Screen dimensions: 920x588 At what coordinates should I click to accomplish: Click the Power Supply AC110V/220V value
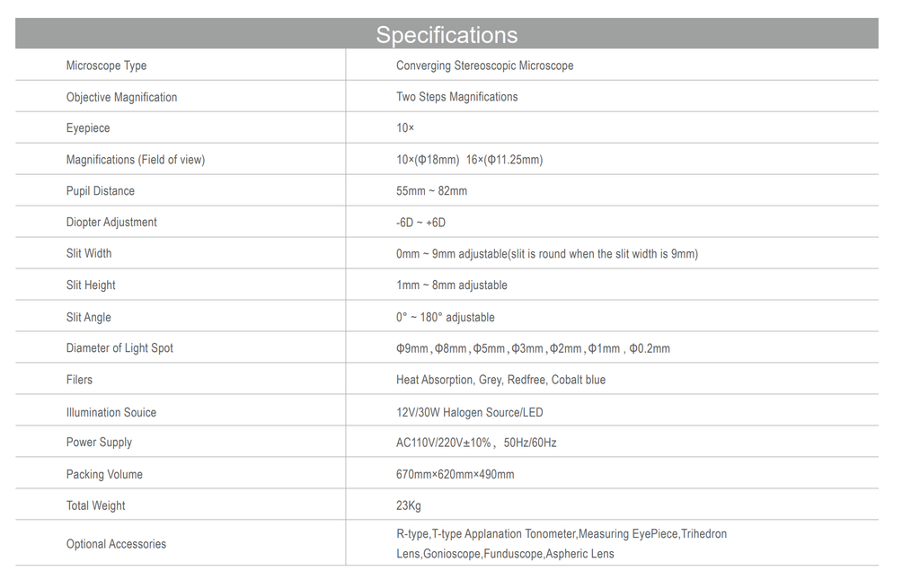(x=476, y=443)
